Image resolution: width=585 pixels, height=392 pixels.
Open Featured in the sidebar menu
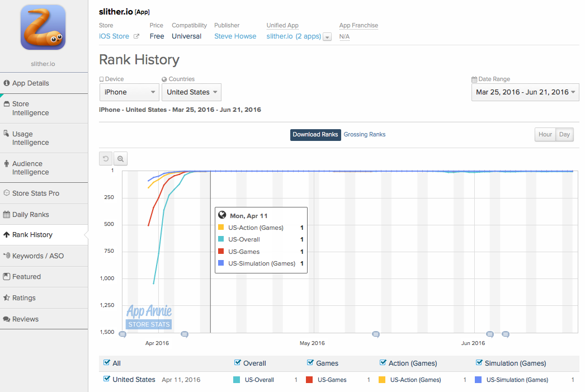click(x=26, y=277)
